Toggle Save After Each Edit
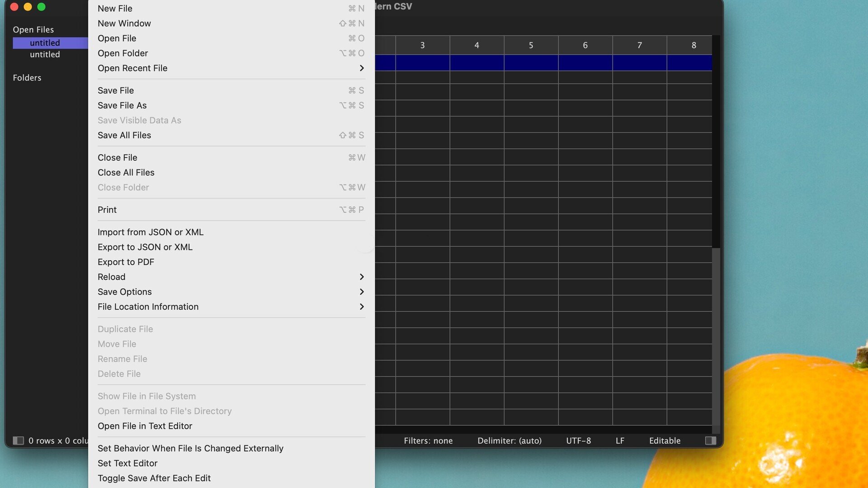The width and height of the screenshot is (868, 488). point(231,478)
